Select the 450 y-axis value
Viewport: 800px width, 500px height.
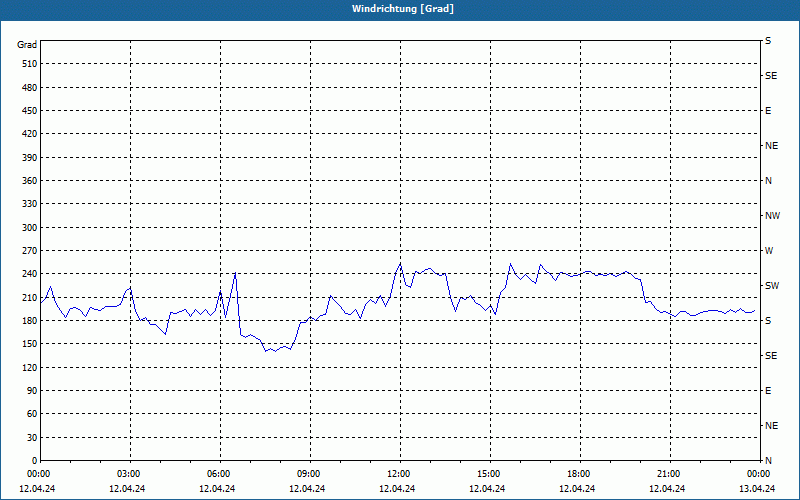click(x=30, y=111)
